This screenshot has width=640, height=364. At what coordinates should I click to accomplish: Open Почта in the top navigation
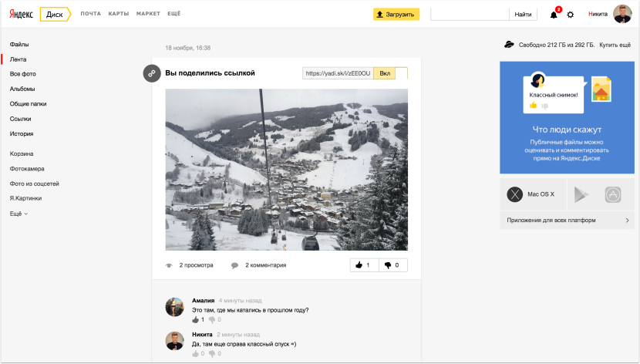90,14
